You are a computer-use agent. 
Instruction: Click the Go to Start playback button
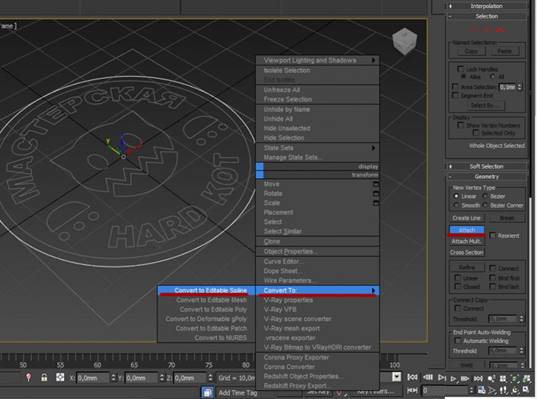(x=412, y=377)
